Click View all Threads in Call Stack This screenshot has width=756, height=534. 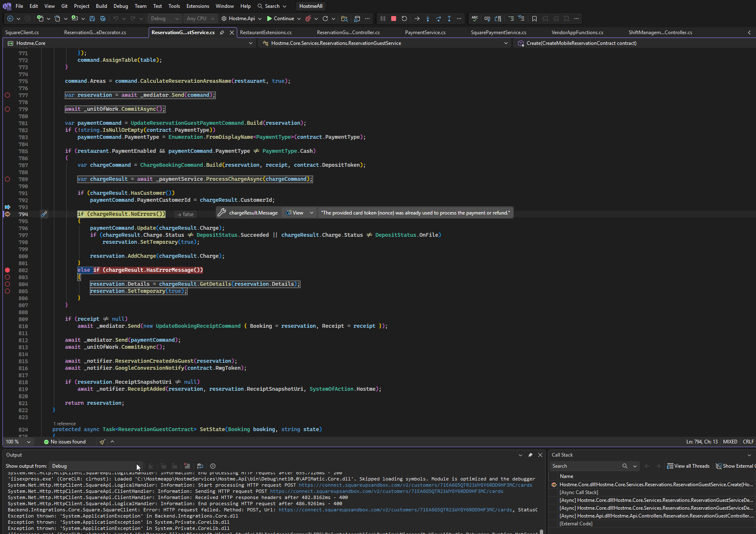[x=688, y=466]
